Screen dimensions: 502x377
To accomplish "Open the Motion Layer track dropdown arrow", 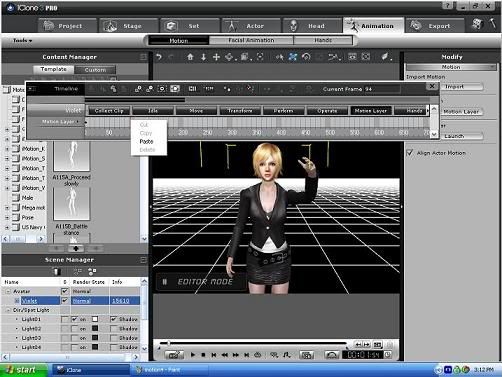I will (x=78, y=122).
